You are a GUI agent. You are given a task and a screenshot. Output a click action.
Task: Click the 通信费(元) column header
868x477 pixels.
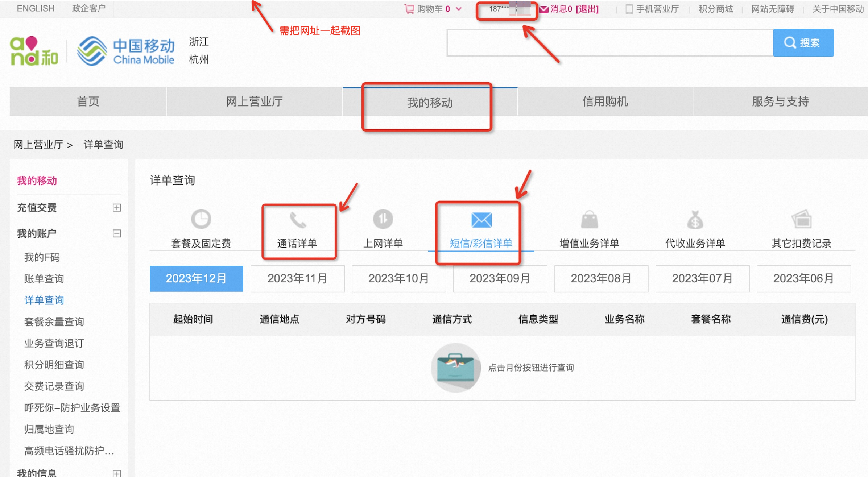coord(804,319)
